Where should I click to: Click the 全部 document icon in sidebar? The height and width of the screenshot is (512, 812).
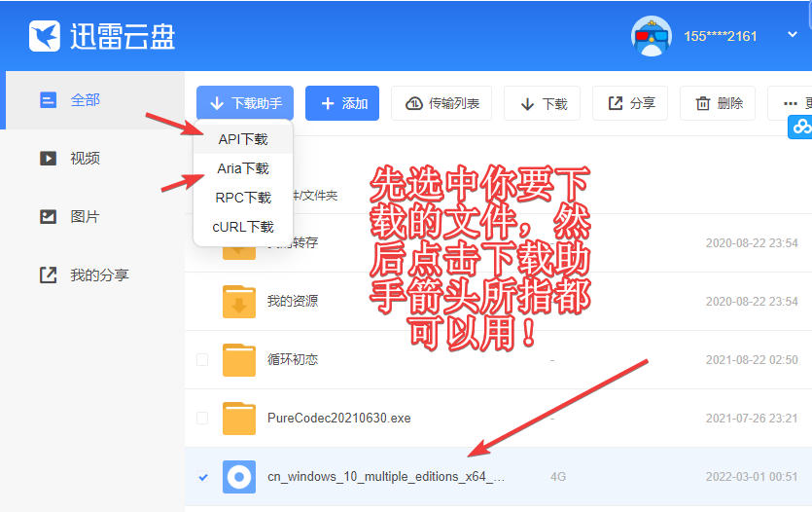49,99
